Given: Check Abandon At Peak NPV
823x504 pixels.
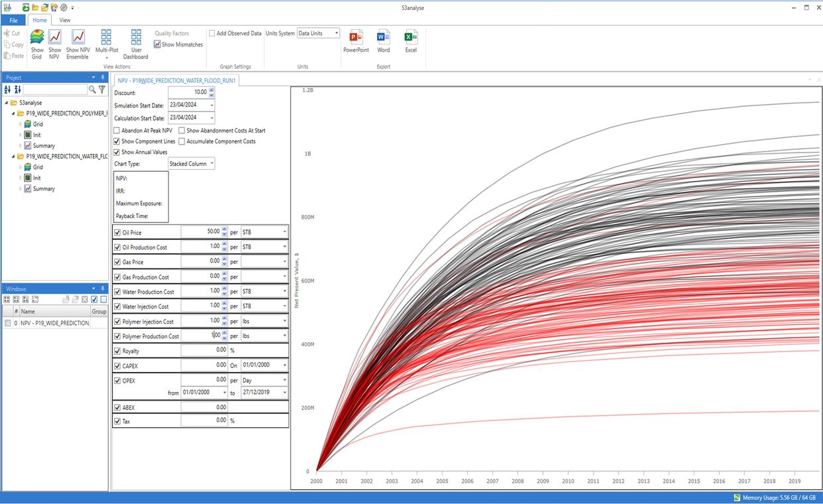Looking at the screenshot, I should point(117,131).
